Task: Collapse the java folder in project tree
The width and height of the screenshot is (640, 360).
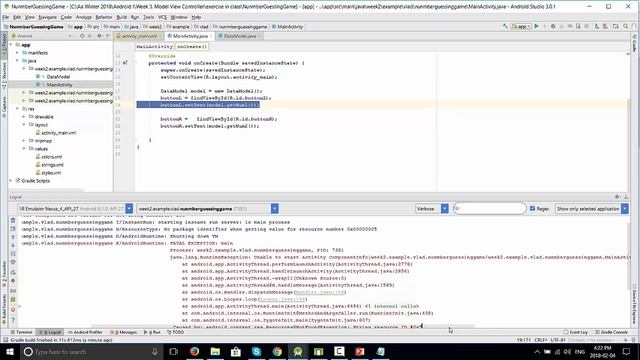Action: (x=18, y=61)
